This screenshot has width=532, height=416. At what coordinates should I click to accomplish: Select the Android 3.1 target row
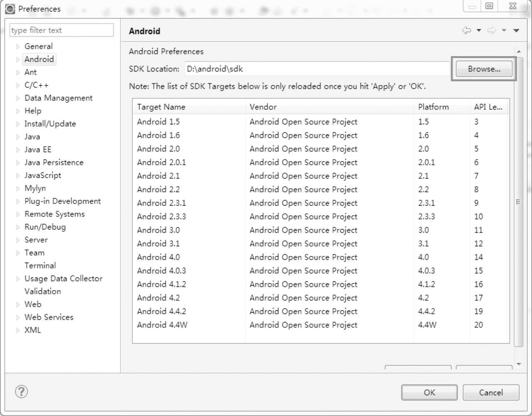[321, 243]
